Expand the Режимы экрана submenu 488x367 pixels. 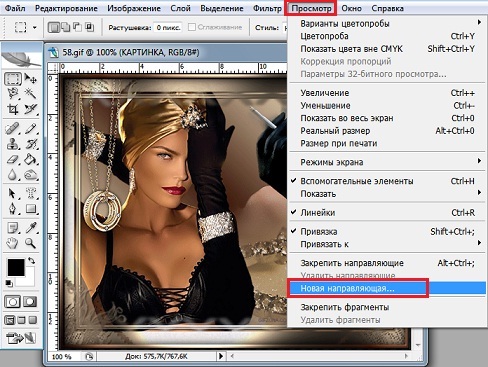387,162
